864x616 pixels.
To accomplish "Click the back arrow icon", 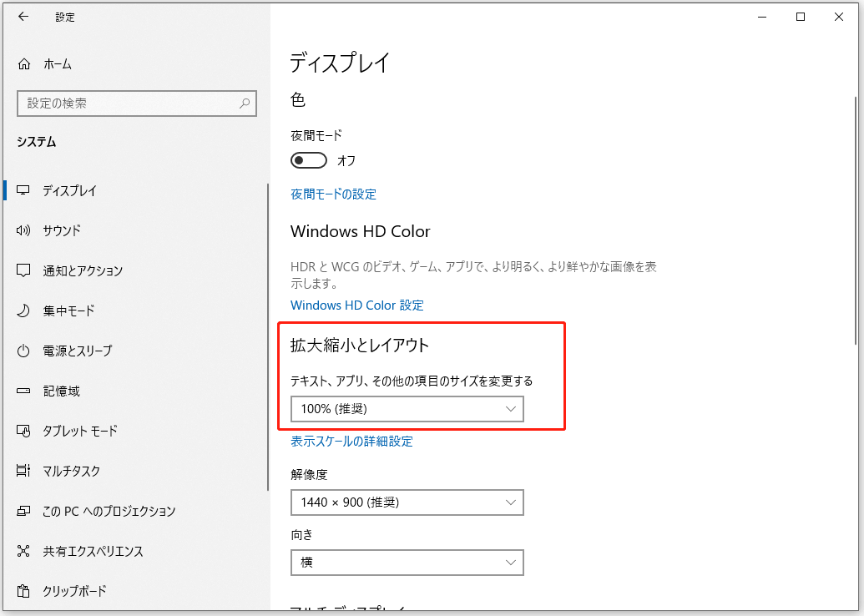I will [x=23, y=17].
